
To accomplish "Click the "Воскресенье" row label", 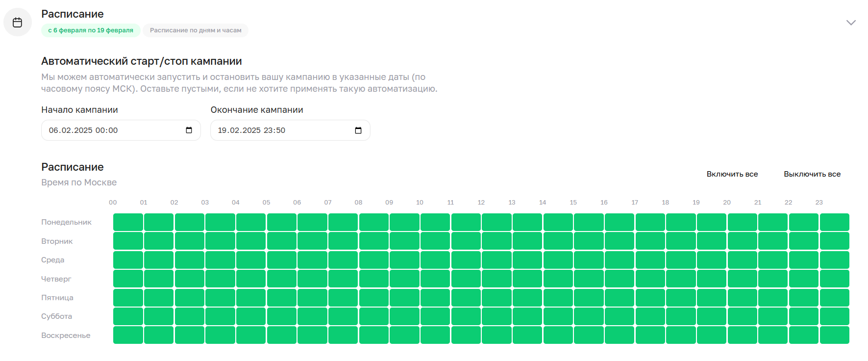I will click(x=66, y=335).
